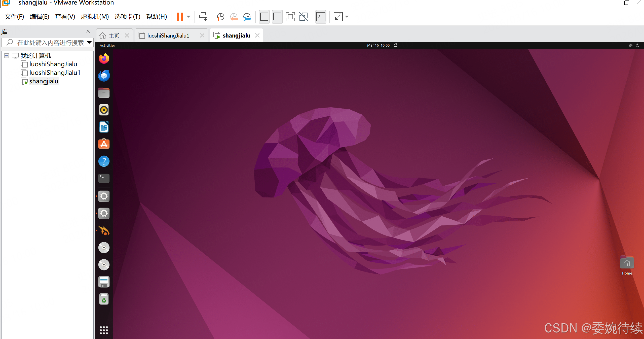Click the pause virtual machine button
This screenshot has width=644, height=339.
tap(180, 17)
